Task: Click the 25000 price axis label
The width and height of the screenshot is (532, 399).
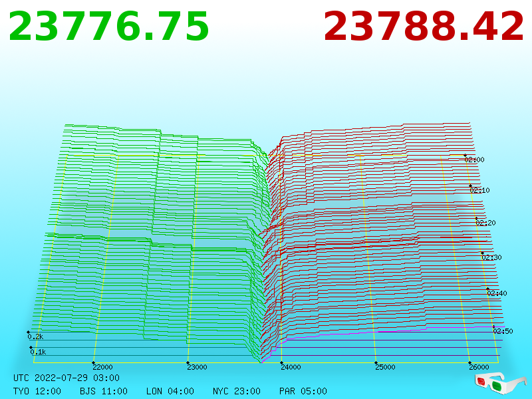Action: [x=385, y=367]
